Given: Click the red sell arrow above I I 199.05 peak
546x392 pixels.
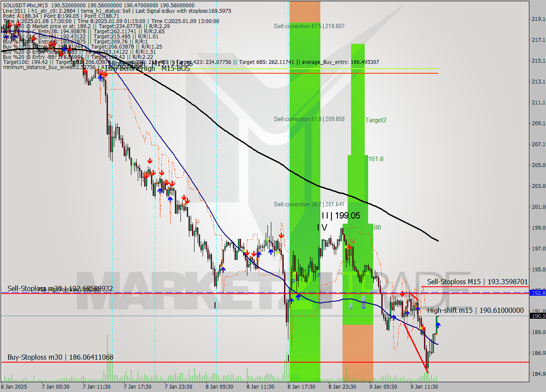Looking at the screenshot, I should 350,246.
